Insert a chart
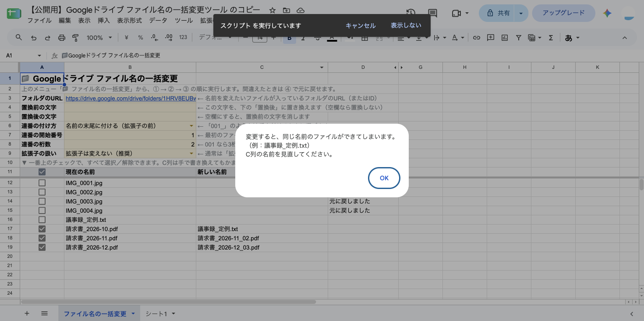Viewport: 644px width, 321px height. [505, 38]
